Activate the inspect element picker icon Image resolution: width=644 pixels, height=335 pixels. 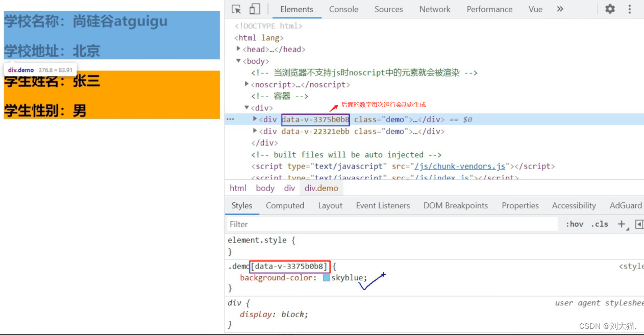tap(236, 9)
